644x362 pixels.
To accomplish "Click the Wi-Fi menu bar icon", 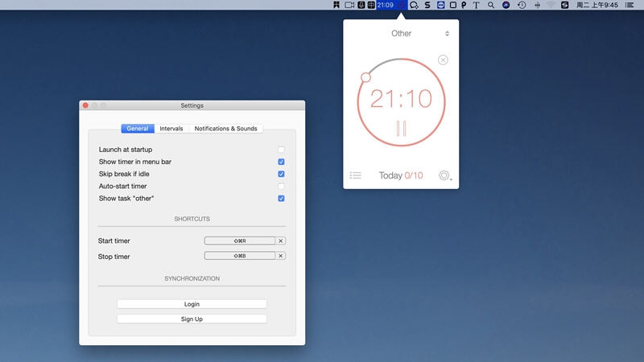I will pyautogui.click(x=551, y=5).
